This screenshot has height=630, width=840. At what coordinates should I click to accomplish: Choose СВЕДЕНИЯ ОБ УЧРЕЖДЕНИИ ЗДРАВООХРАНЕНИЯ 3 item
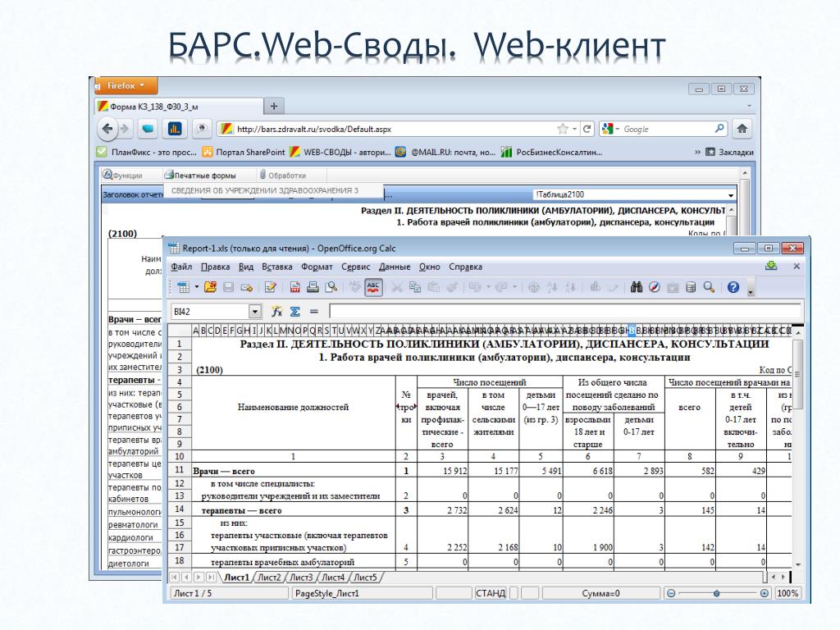point(265,190)
